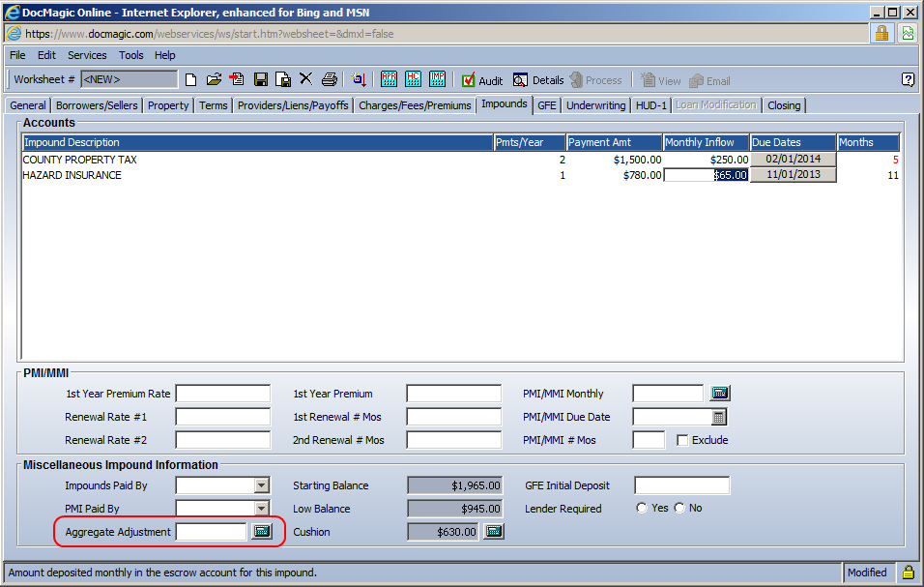Click the Payment Amt column header
Screen dimensions: 924x587
tap(615, 142)
